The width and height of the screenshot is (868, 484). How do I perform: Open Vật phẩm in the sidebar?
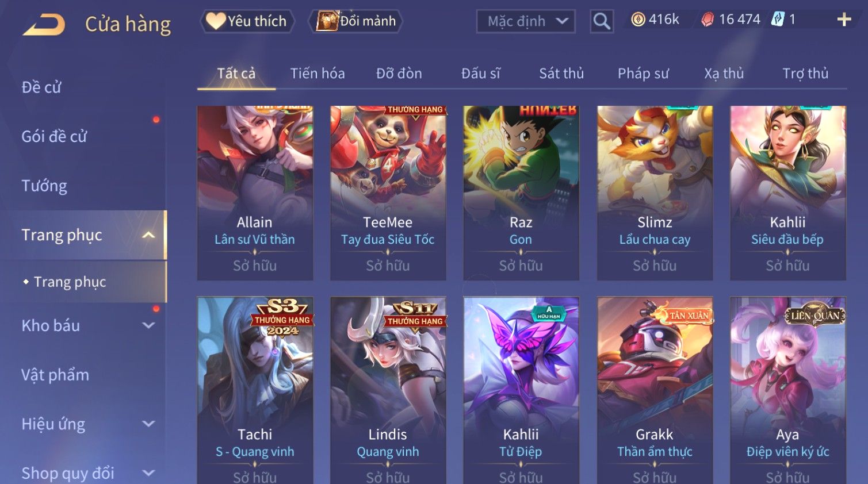55,375
